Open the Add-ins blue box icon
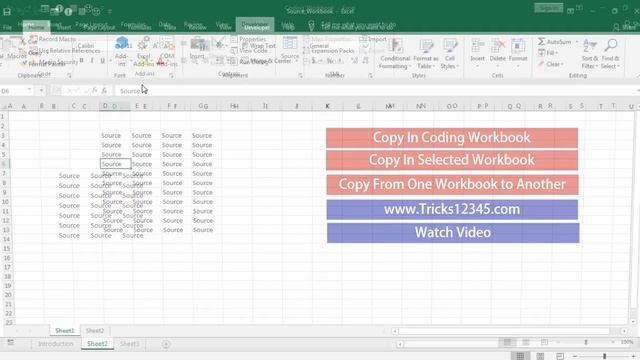Image resolution: width=640 pixels, height=360 pixels. pos(122,44)
